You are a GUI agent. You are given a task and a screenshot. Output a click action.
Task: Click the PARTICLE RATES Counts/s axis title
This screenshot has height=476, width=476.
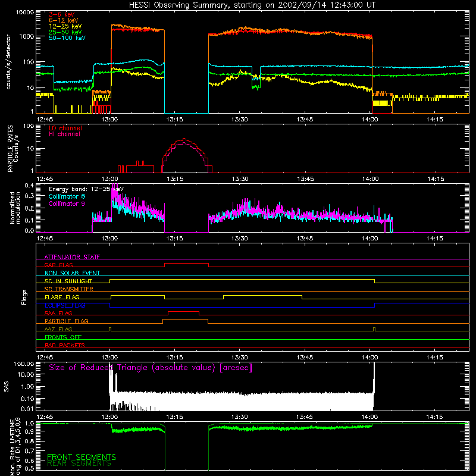(x=12, y=149)
